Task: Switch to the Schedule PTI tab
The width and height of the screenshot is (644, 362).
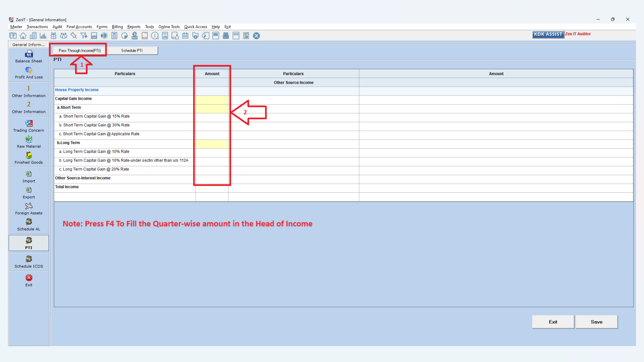Action: (x=132, y=51)
